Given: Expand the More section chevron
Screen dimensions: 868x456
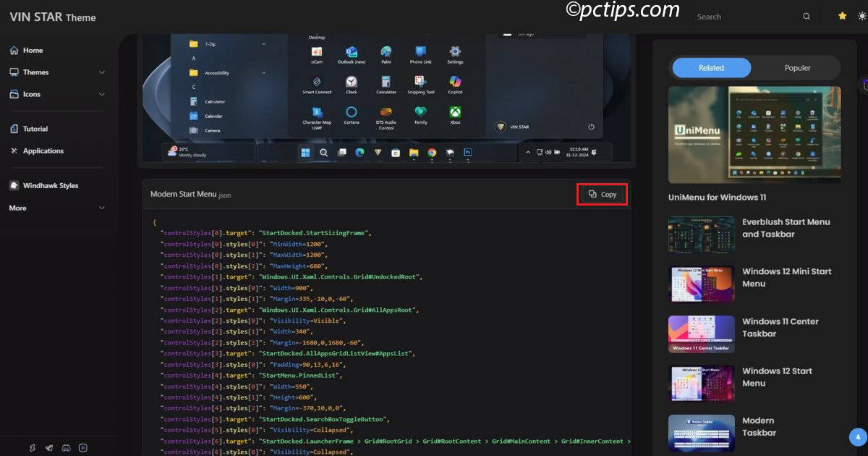Looking at the screenshot, I should click(x=102, y=208).
